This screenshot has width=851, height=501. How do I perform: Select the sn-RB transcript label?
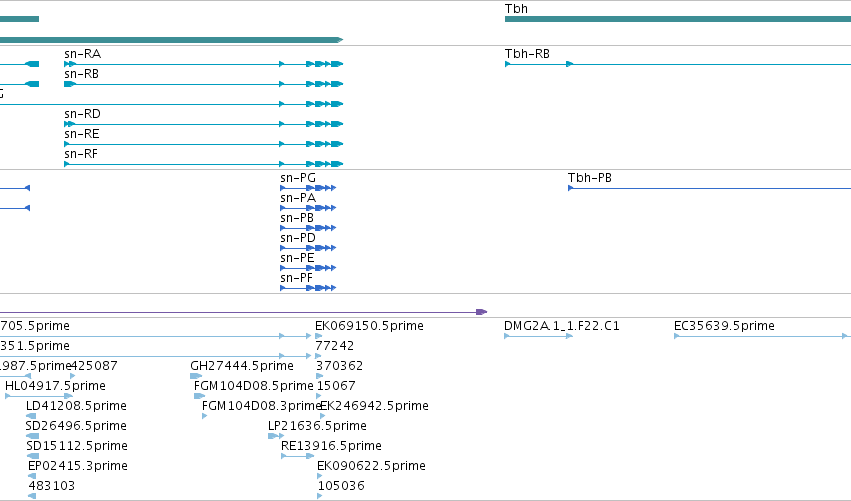(x=81, y=74)
